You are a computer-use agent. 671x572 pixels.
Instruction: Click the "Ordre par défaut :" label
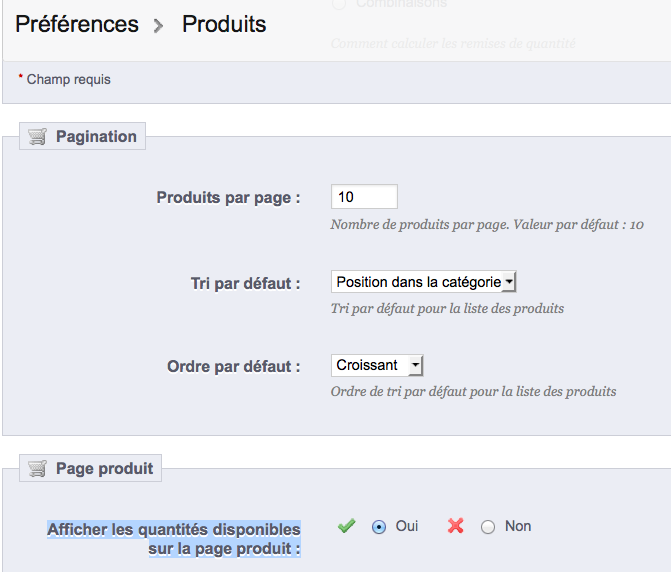point(233,367)
